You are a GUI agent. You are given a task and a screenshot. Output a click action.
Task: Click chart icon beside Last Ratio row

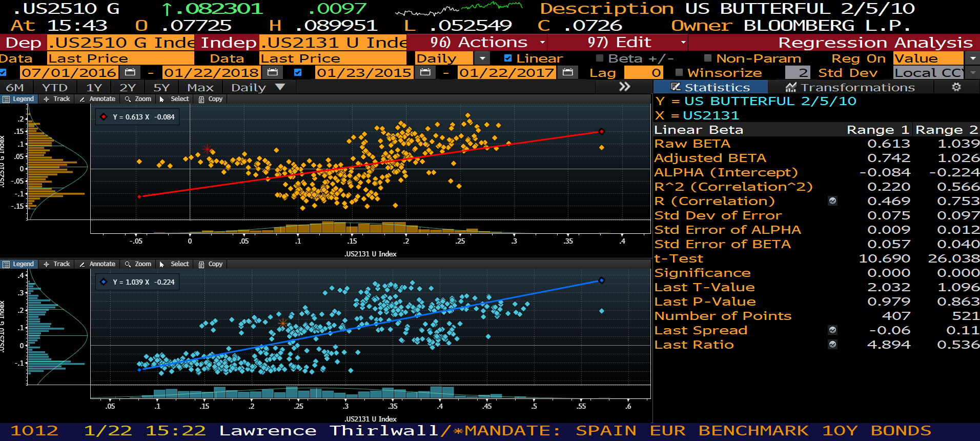pyautogui.click(x=833, y=345)
